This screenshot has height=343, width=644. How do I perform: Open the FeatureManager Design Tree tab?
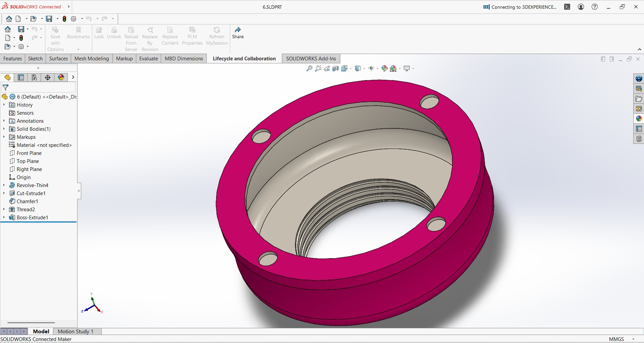[7, 77]
